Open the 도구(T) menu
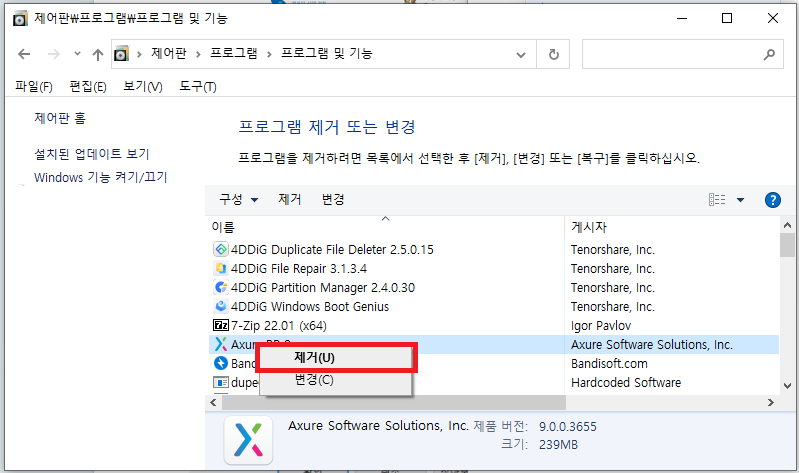 pyautogui.click(x=198, y=87)
